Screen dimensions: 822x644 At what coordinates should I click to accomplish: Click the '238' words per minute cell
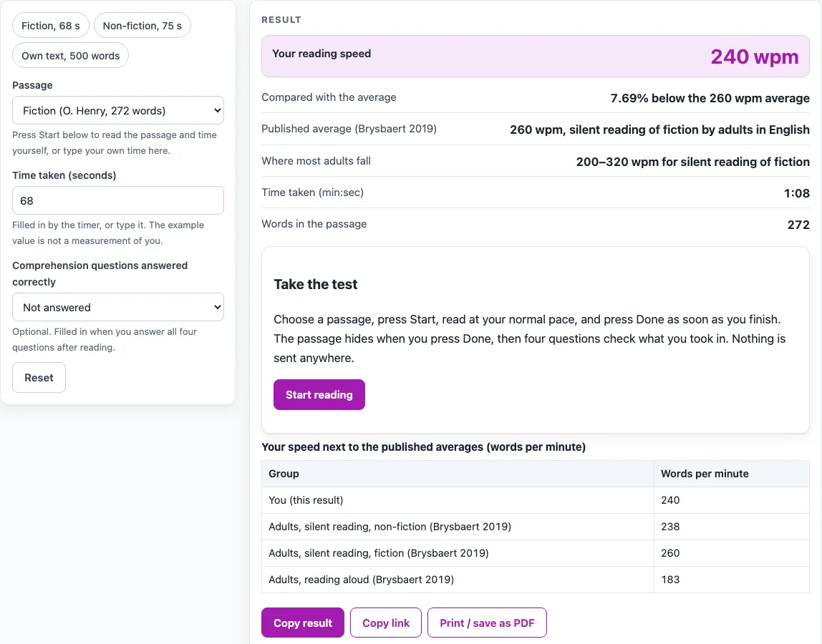(x=731, y=527)
